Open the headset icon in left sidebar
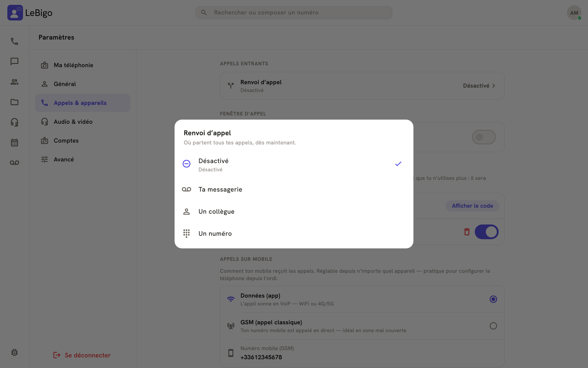The image size is (588, 368). point(14,122)
